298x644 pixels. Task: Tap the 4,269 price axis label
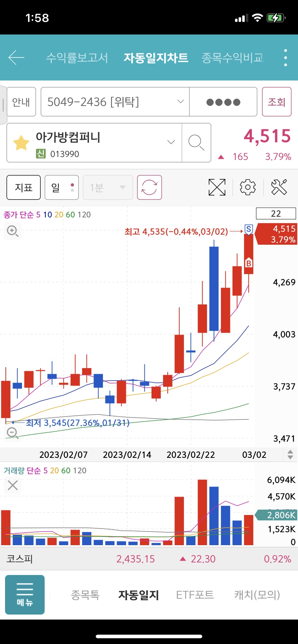(x=284, y=282)
